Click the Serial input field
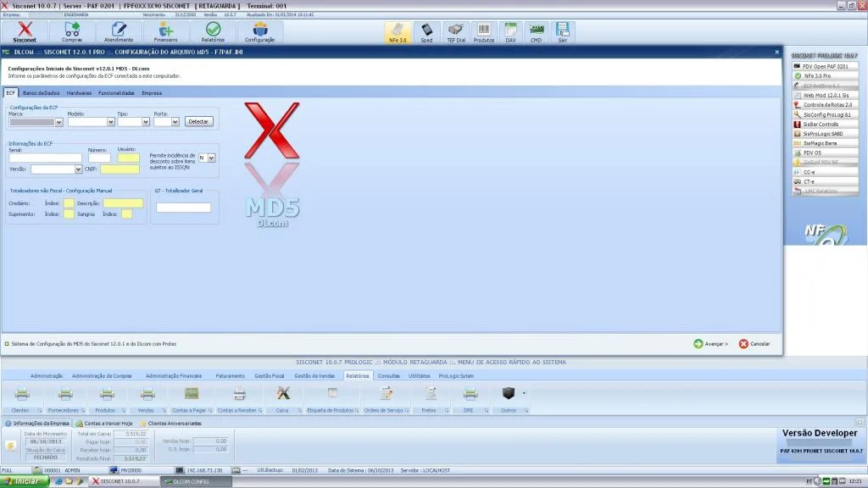This screenshot has height=488, width=868. [x=45, y=158]
